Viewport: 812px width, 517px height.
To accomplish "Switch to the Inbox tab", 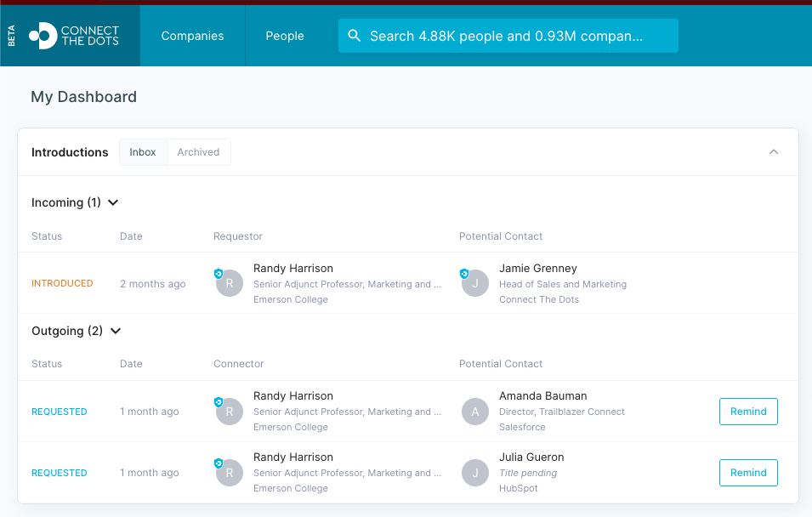I will 143,152.
